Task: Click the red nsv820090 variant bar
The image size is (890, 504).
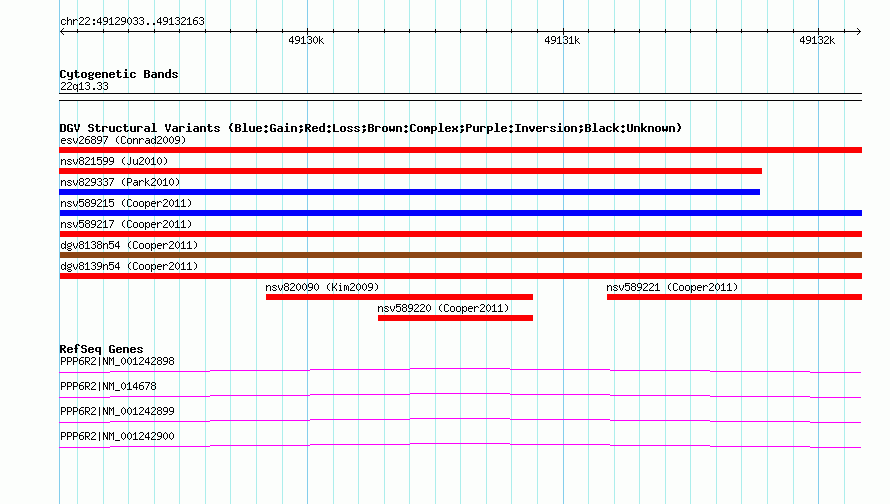Action: (x=399, y=297)
